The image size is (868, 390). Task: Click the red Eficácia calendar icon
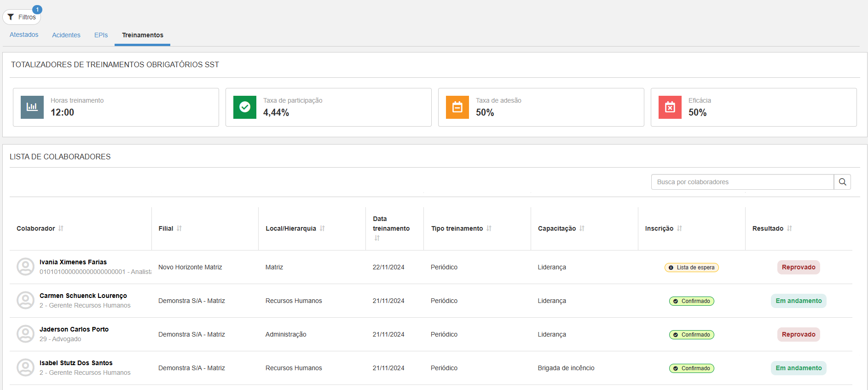pyautogui.click(x=670, y=107)
